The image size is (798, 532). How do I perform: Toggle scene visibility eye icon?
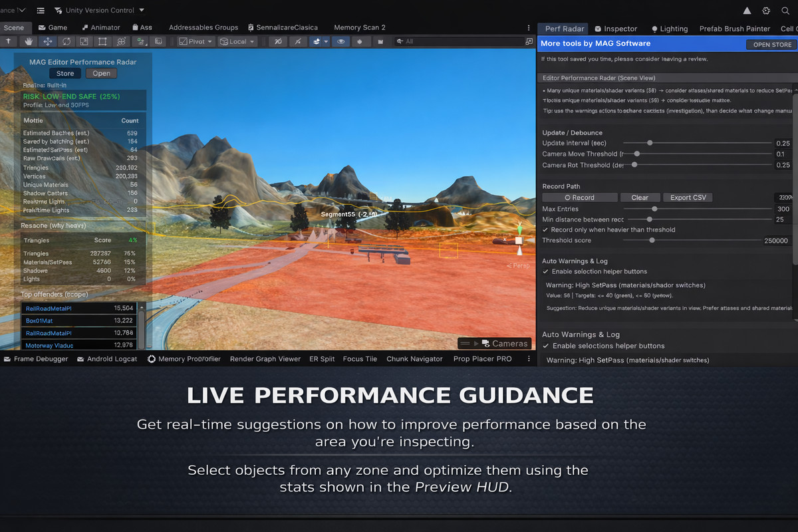click(340, 41)
